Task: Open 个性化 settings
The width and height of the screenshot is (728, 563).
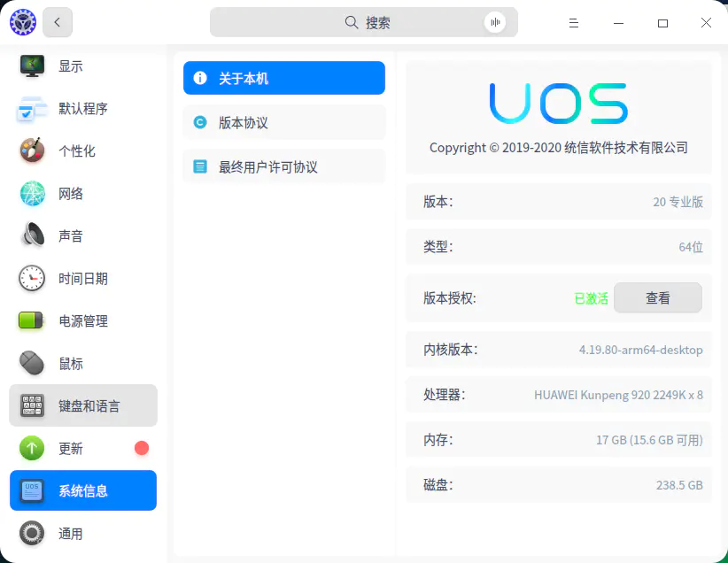Action: tap(83, 150)
